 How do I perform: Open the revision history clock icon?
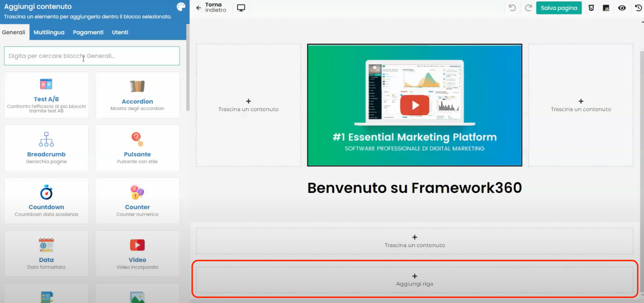click(638, 8)
